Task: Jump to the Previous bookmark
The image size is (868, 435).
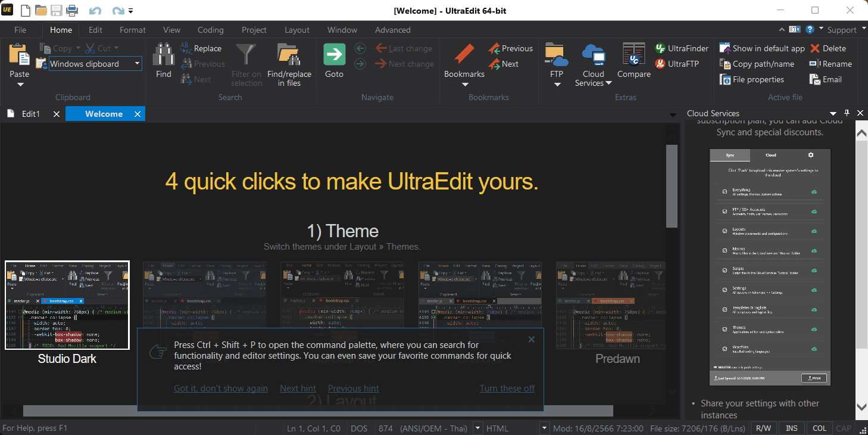Action: point(510,48)
